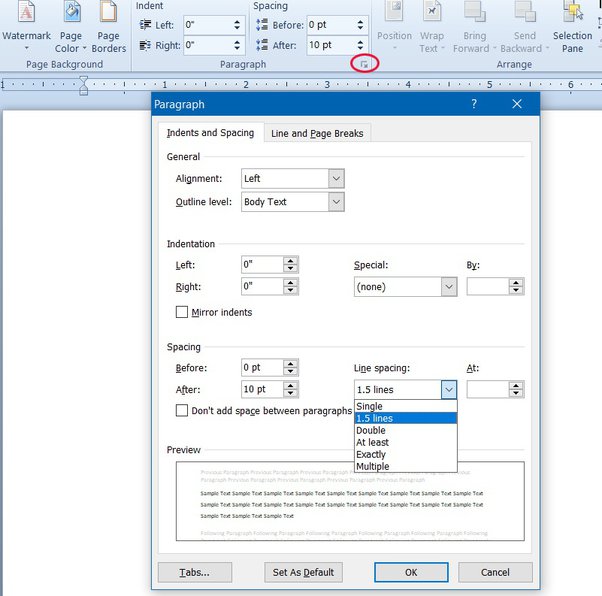Image resolution: width=602 pixels, height=596 pixels.
Task: Click the ribbon indent Left icon
Action: click(145, 25)
